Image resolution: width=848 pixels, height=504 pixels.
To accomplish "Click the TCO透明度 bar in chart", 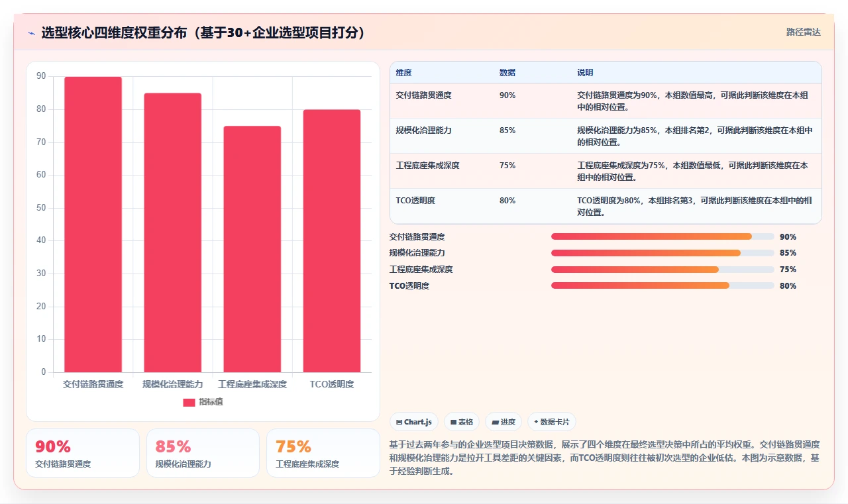I will [332, 241].
